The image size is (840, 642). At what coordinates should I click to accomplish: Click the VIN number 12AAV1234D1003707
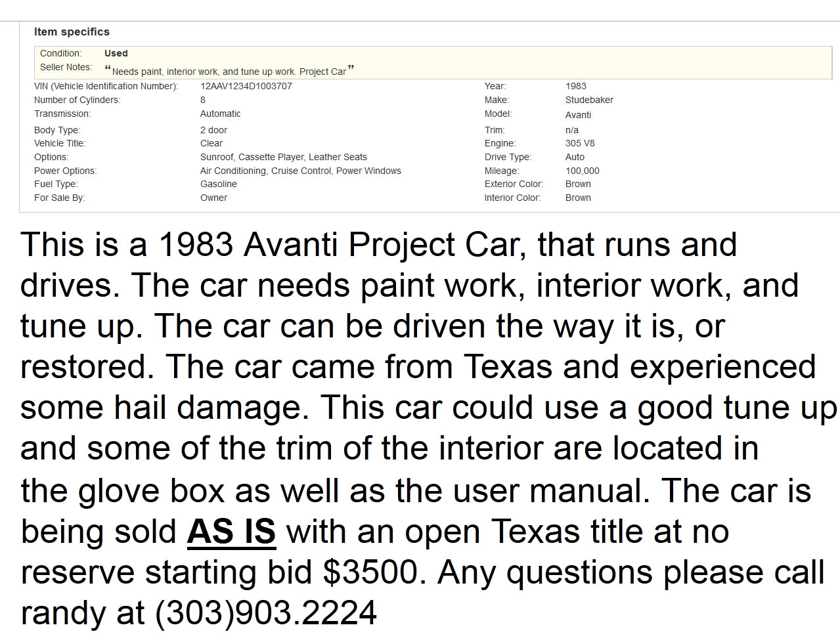point(246,86)
